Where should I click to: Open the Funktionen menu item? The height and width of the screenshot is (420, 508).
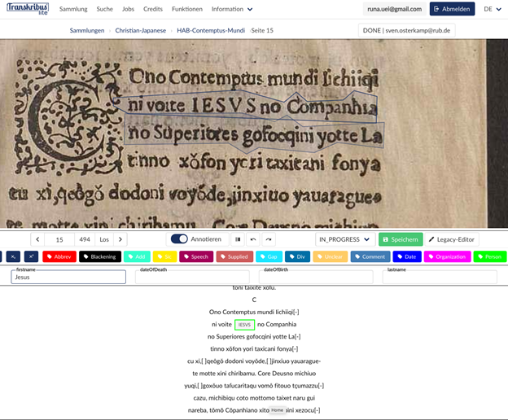pos(187,9)
